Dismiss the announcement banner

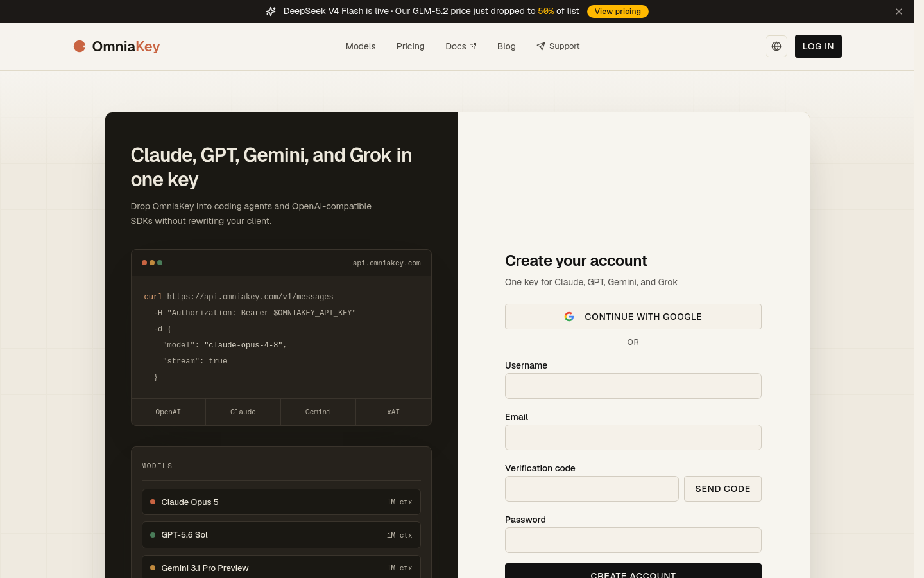click(899, 12)
